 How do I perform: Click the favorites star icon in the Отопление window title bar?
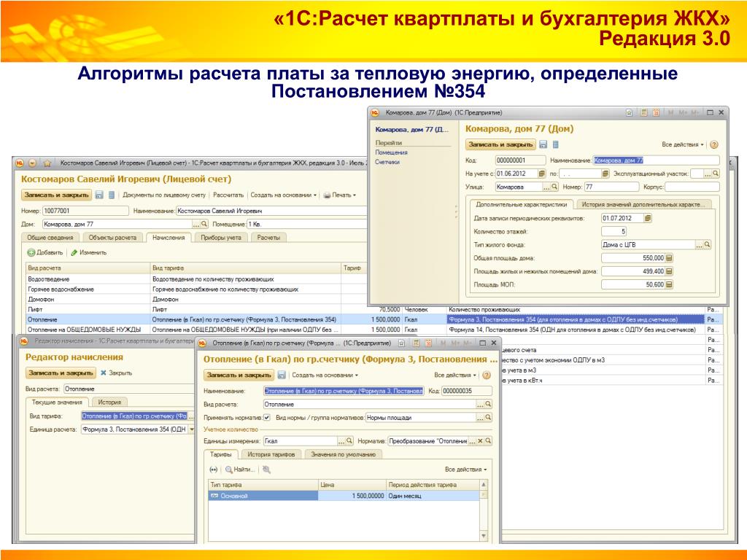(402, 343)
